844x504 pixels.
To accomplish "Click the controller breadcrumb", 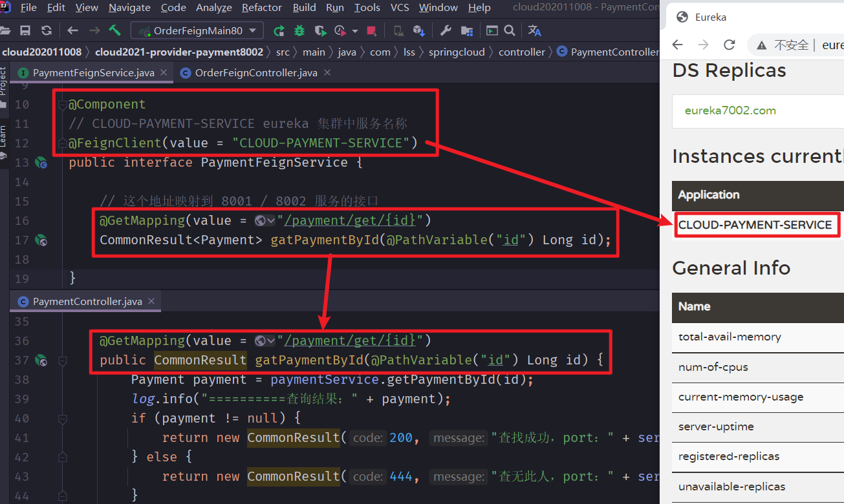I will (x=522, y=52).
